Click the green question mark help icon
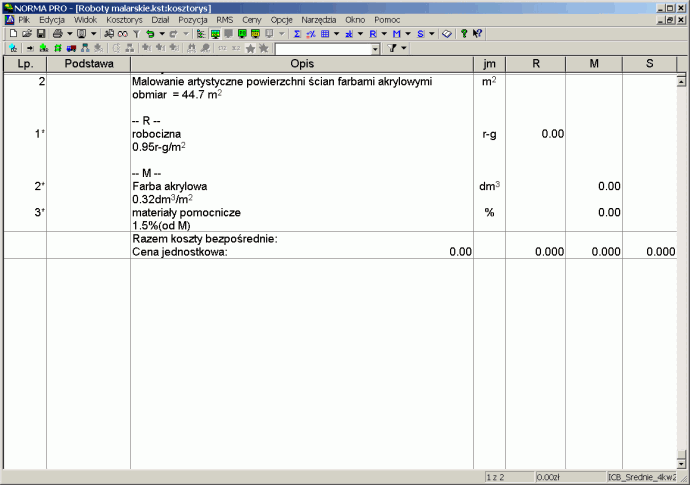 click(x=464, y=33)
